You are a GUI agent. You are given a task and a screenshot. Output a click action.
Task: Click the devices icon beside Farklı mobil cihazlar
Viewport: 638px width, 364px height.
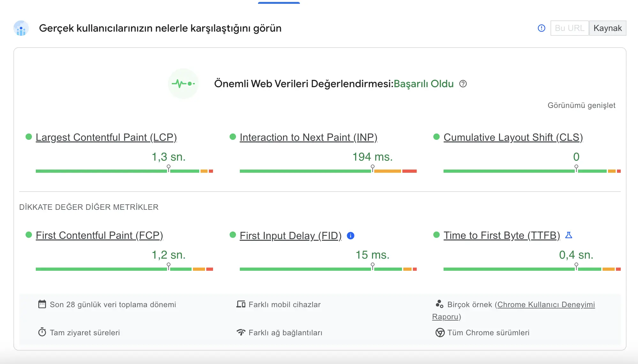coord(240,304)
